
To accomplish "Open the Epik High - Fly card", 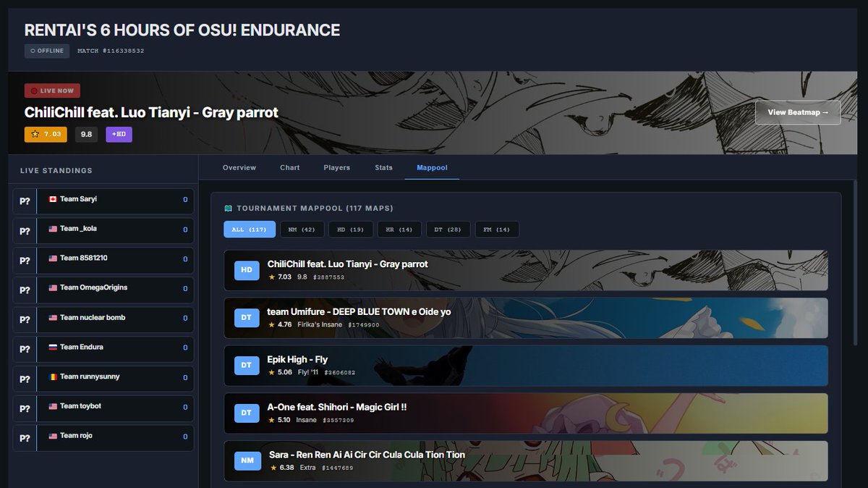I will point(526,366).
